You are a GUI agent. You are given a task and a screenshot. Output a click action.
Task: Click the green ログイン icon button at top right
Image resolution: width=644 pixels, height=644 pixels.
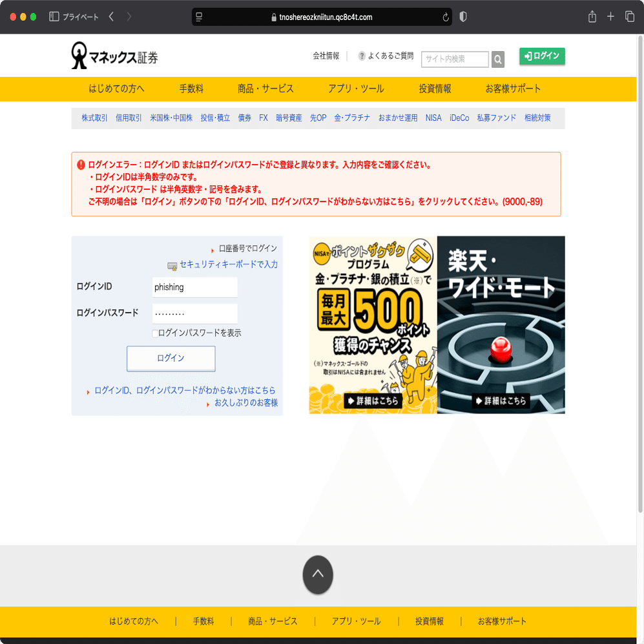tap(542, 56)
